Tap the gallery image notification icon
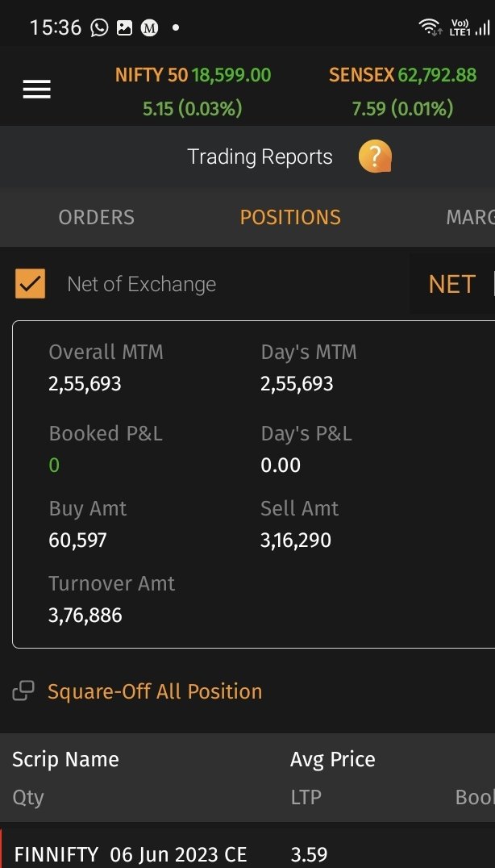The width and height of the screenshot is (495, 868). pos(124,27)
